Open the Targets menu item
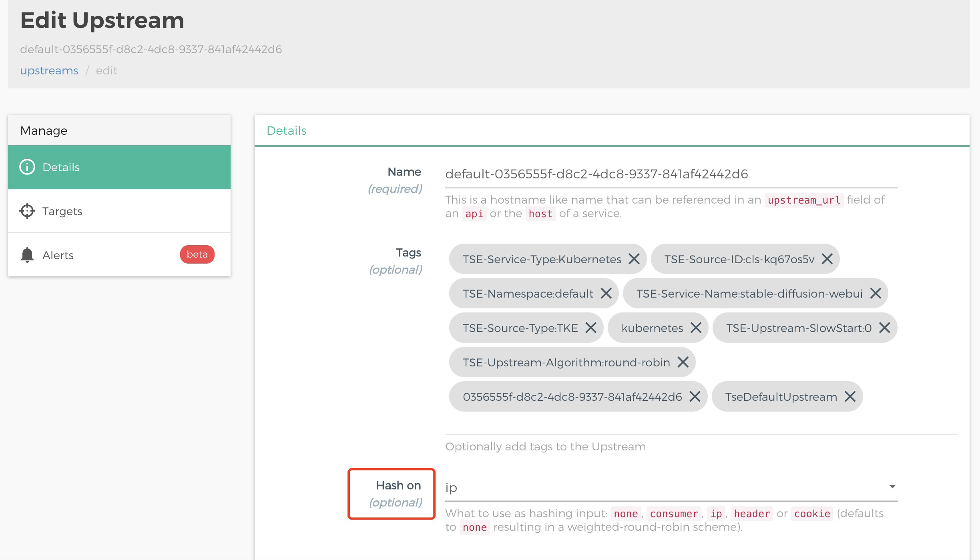Screen dimensions: 980x560 (119, 211)
